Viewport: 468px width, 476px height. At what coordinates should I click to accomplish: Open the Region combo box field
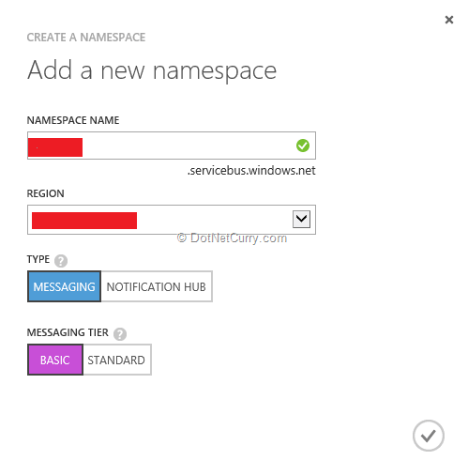172,220
